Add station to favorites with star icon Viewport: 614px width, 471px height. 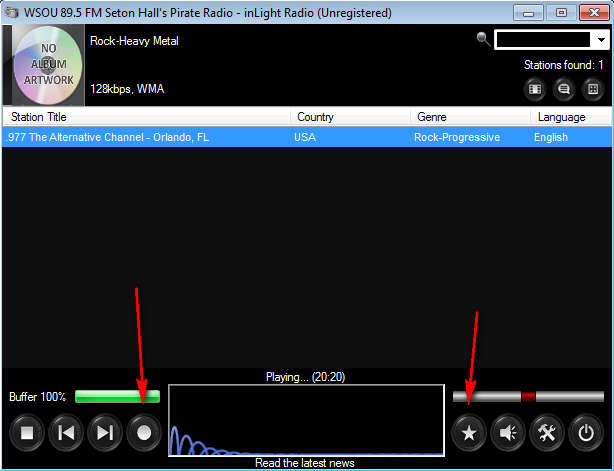click(x=468, y=433)
